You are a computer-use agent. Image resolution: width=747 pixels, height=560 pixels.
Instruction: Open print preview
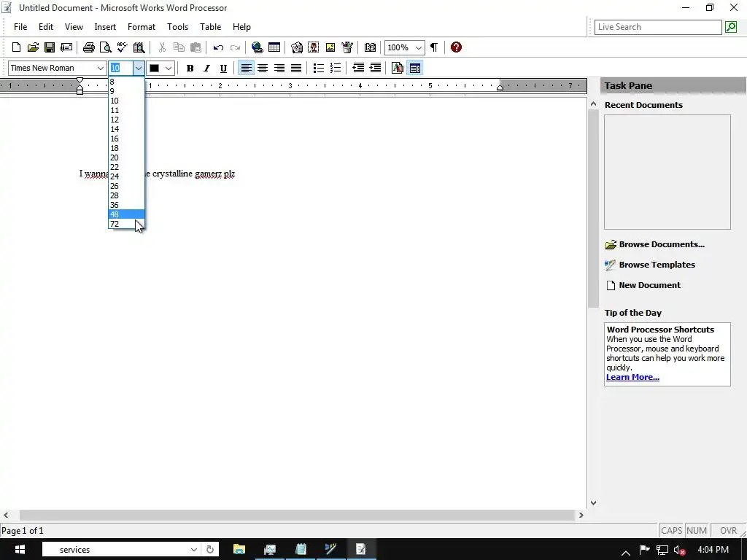(x=105, y=47)
